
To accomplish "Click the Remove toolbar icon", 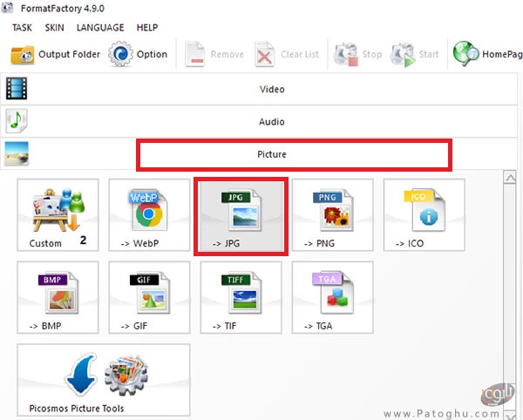I will pos(195,54).
